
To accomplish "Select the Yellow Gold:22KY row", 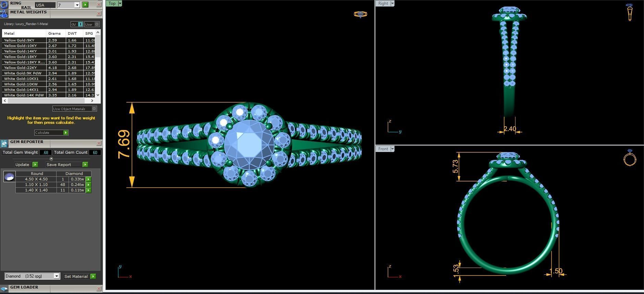I will pyautogui.click(x=49, y=68).
